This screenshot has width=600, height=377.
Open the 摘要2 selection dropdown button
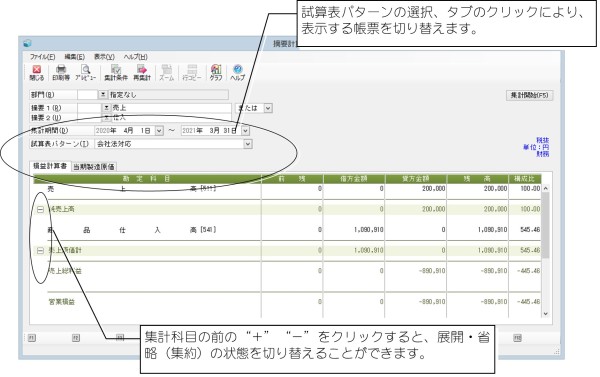(106, 118)
